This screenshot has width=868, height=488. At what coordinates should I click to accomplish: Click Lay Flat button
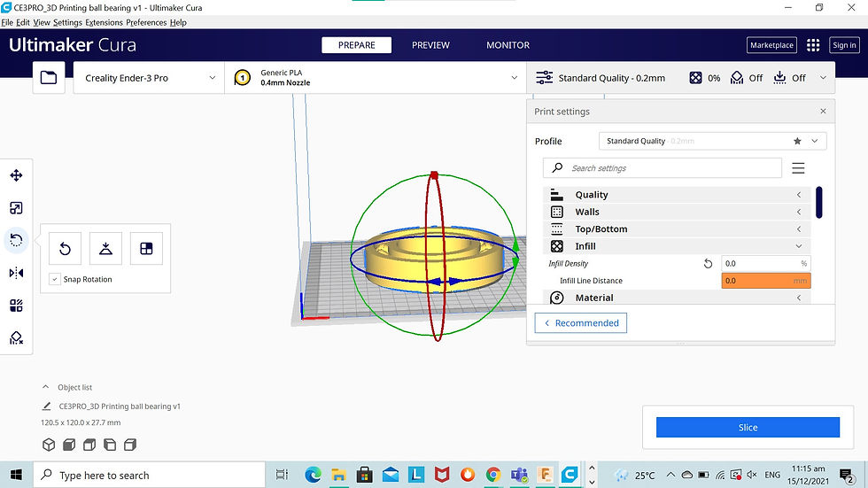[105, 248]
